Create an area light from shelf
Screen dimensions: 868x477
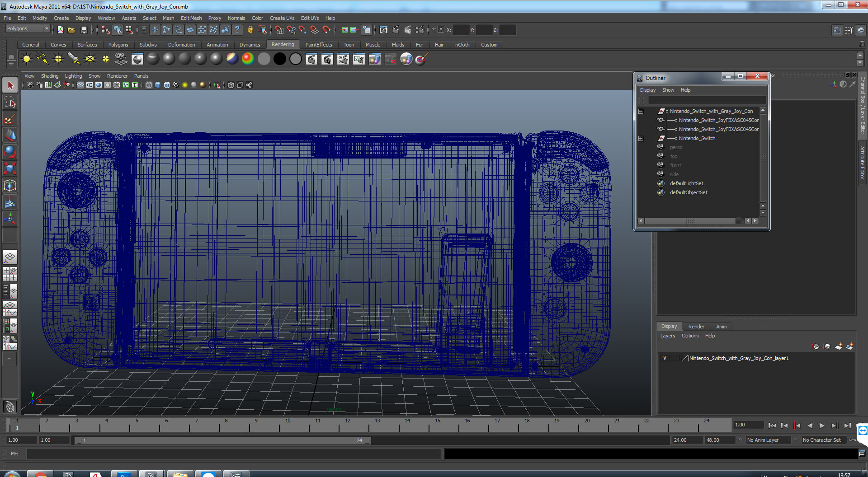tap(90, 59)
